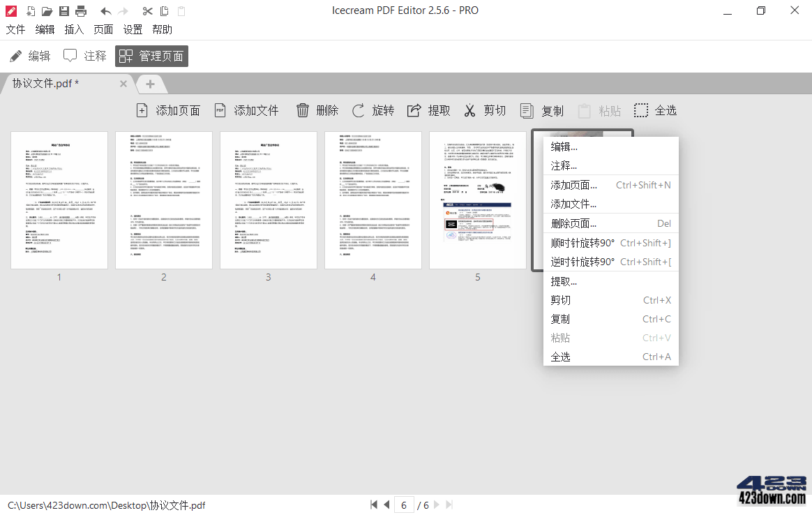Save the document with the floppy disk icon
Viewport: 812px width, 515px height.
coord(64,10)
